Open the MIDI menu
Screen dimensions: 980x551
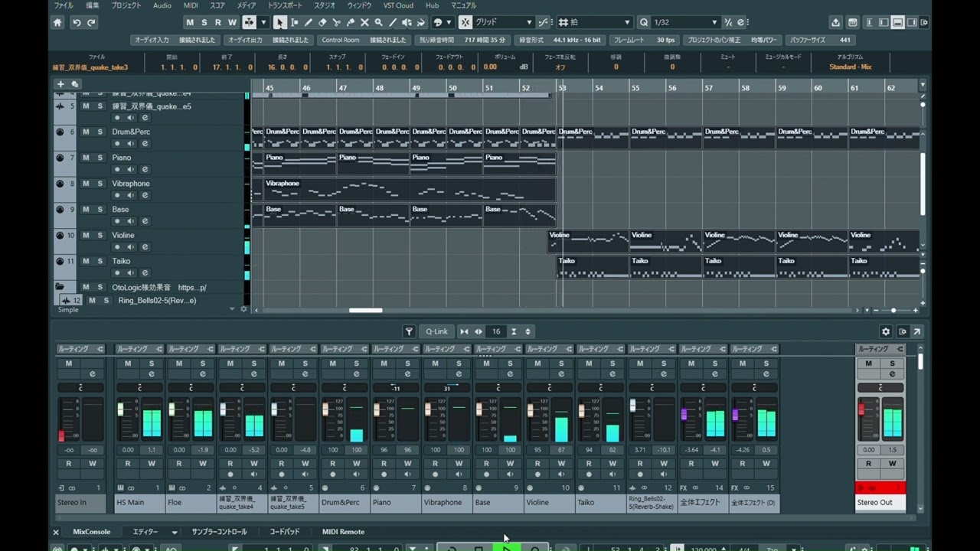(x=191, y=5)
